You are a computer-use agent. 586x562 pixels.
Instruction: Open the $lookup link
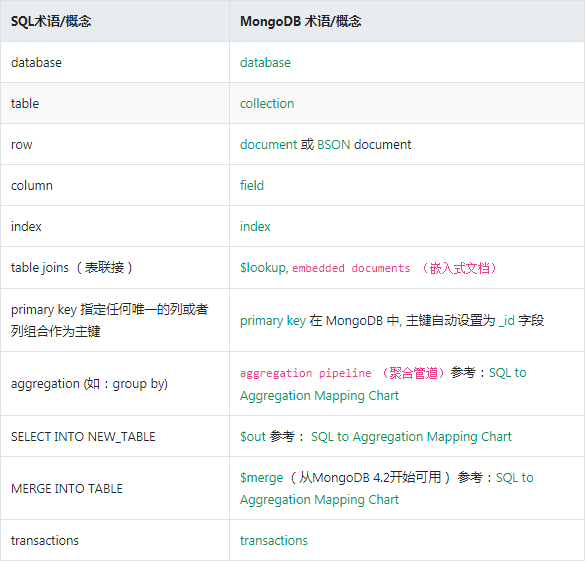(x=263, y=268)
